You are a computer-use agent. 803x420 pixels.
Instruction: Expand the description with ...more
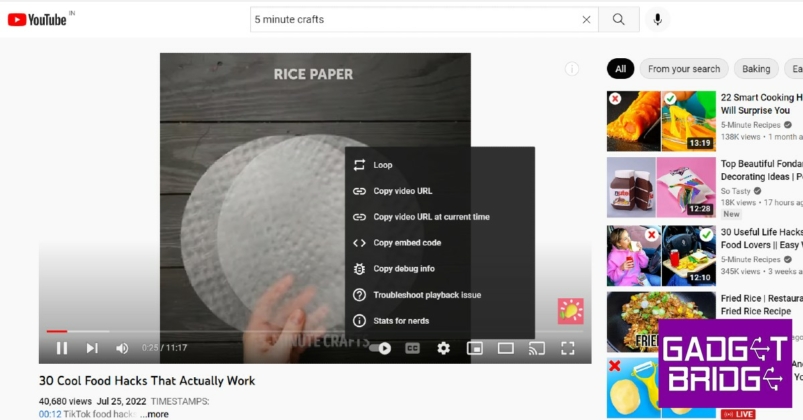(x=155, y=414)
